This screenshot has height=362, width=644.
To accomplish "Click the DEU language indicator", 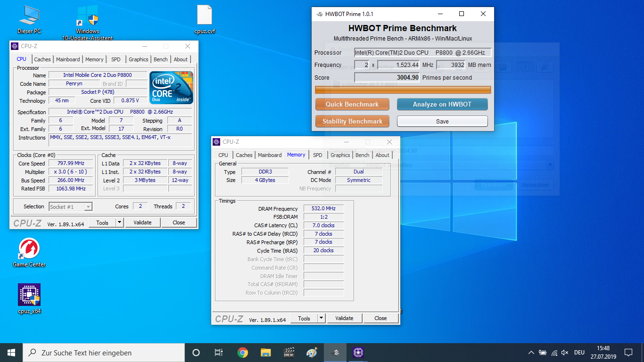I will [x=579, y=353].
